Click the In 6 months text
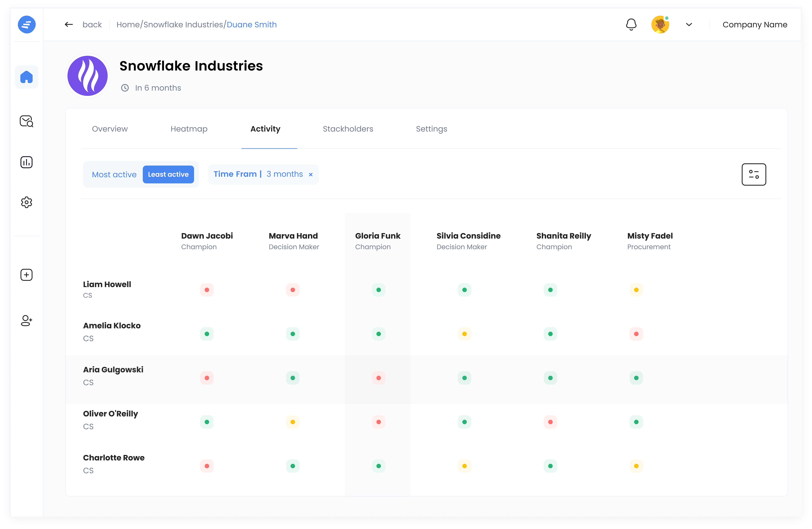This screenshot has width=812, height=529. pyautogui.click(x=158, y=88)
